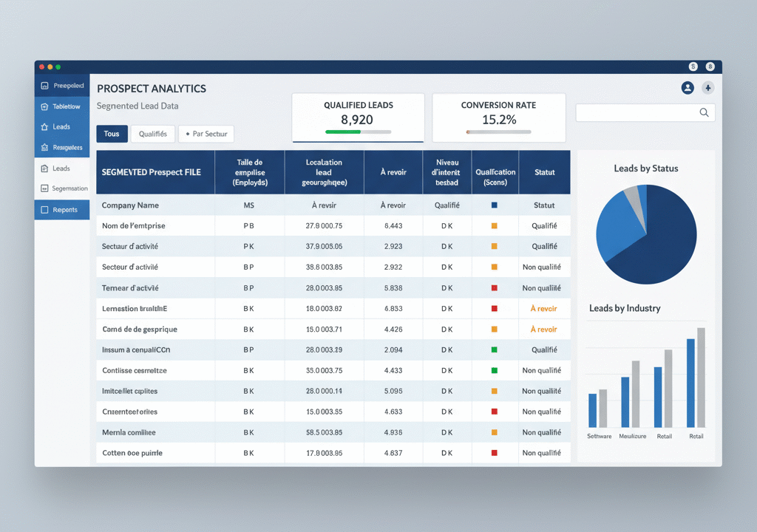Click the Reports icon in the sidebar
Image resolution: width=757 pixels, height=532 pixels.
click(44, 210)
